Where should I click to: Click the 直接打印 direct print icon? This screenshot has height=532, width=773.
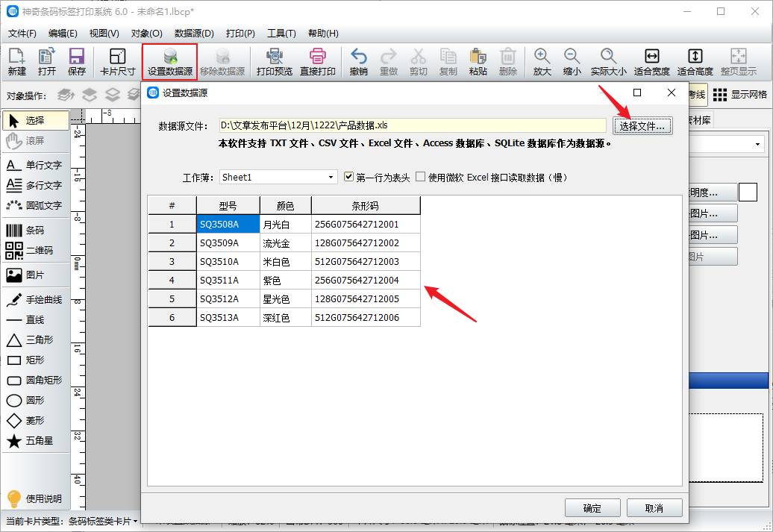click(x=318, y=62)
